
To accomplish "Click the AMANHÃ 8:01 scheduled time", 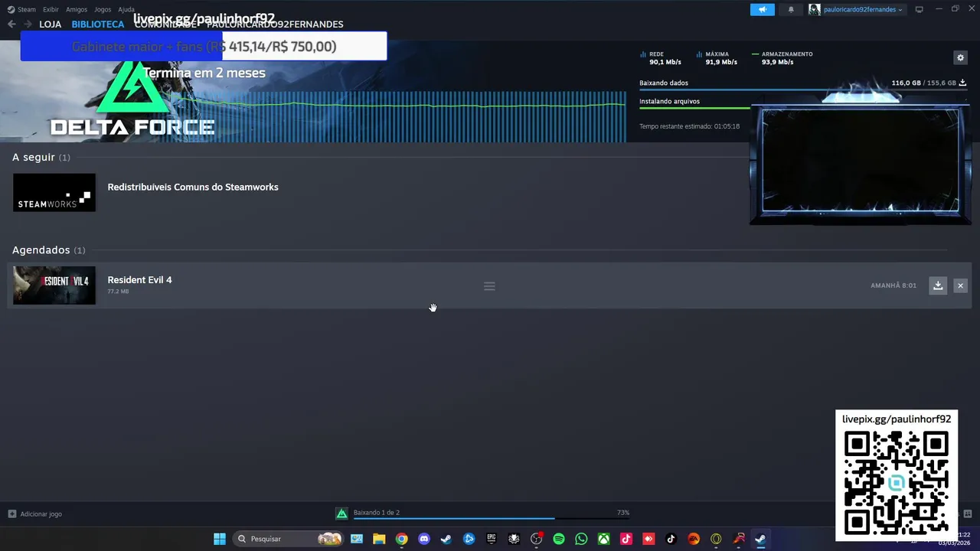I will tap(893, 285).
